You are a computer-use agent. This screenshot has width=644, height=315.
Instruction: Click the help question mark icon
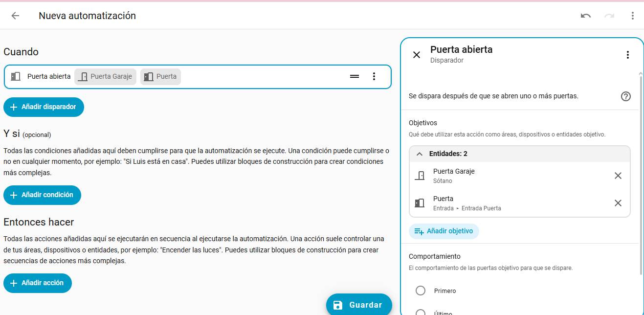click(625, 96)
